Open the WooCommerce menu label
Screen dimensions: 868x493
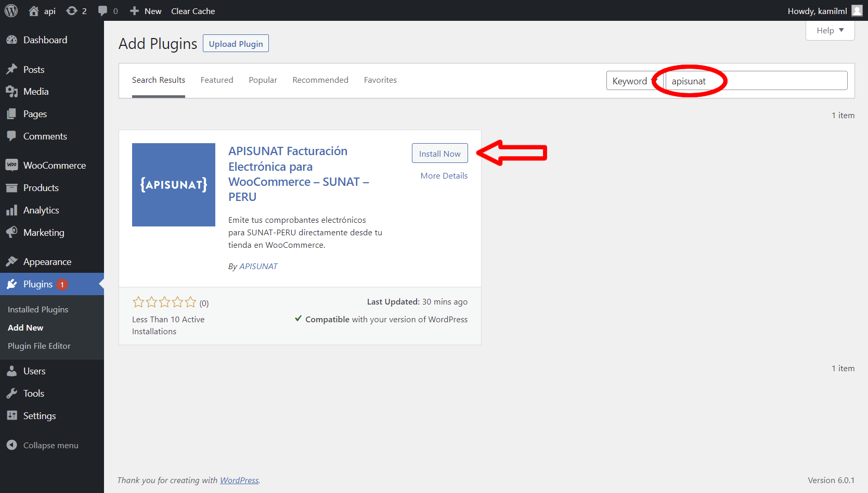[x=55, y=166]
